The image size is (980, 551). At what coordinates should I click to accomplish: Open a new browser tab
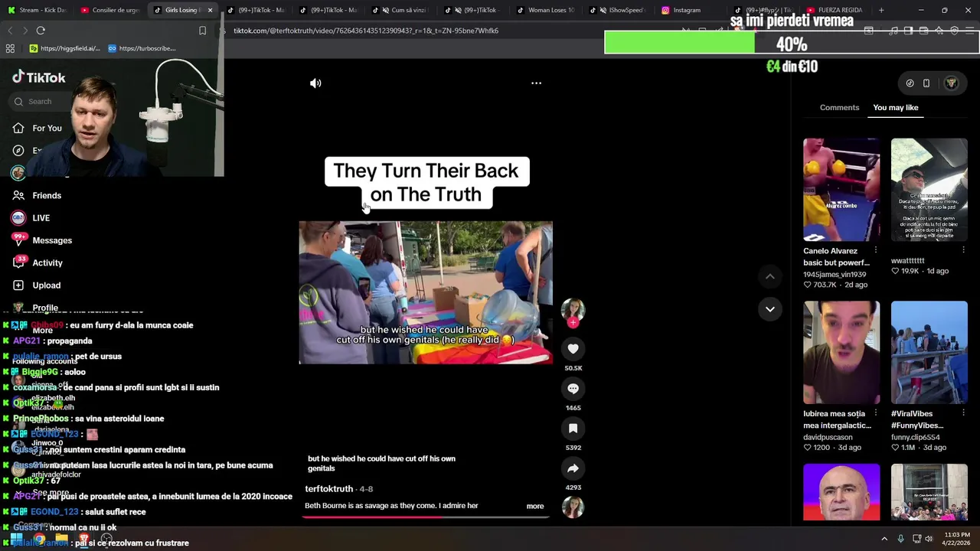coord(881,10)
